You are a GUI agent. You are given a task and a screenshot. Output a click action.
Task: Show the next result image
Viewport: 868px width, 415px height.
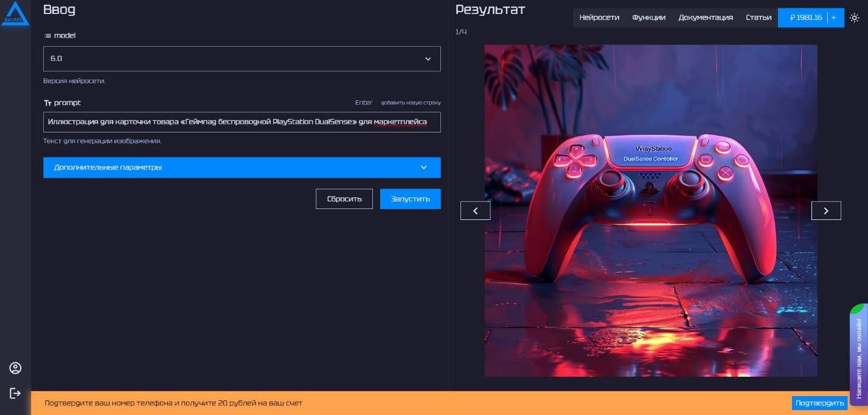tap(826, 211)
